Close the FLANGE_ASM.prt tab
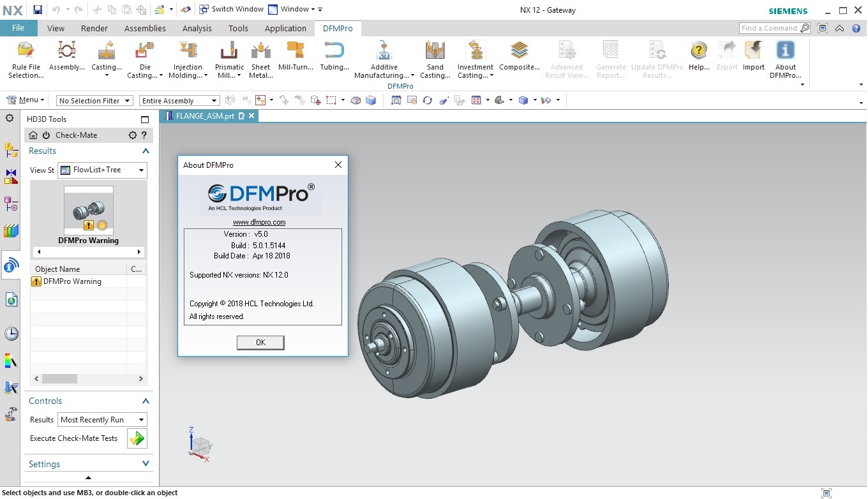The image size is (868, 499). [251, 115]
